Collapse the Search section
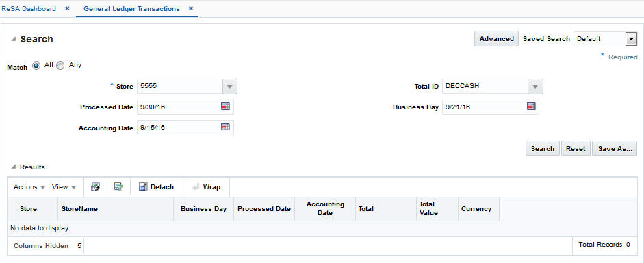The height and width of the screenshot is (263, 644). point(14,40)
